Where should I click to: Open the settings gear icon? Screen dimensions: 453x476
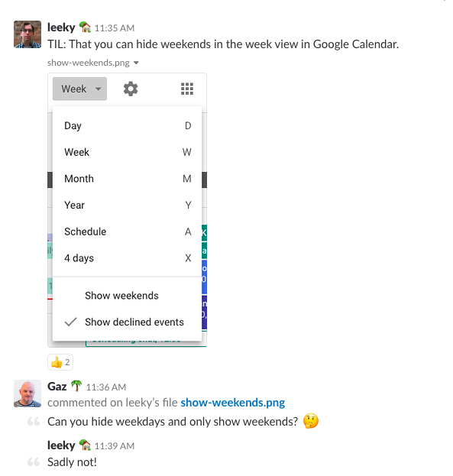(x=131, y=89)
